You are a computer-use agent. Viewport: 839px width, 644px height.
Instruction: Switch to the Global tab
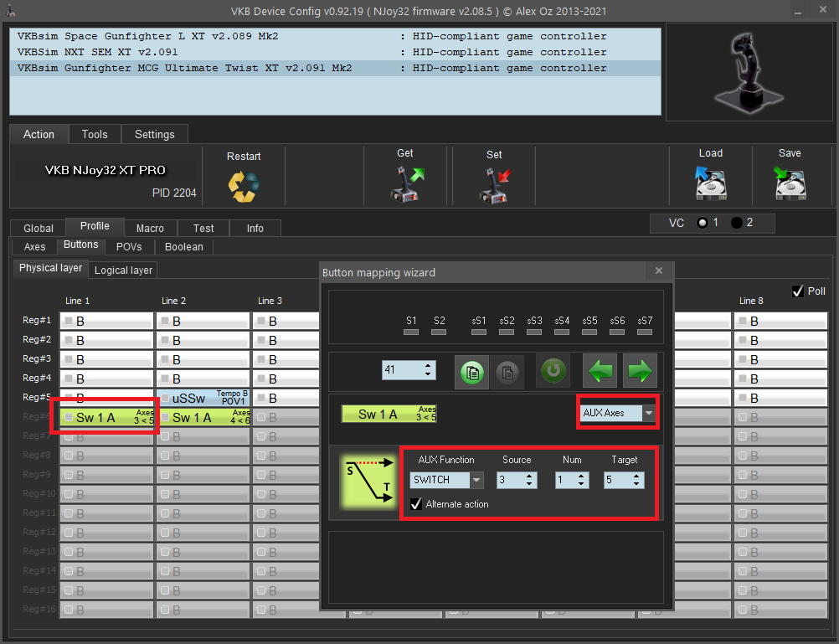coord(39,228)
